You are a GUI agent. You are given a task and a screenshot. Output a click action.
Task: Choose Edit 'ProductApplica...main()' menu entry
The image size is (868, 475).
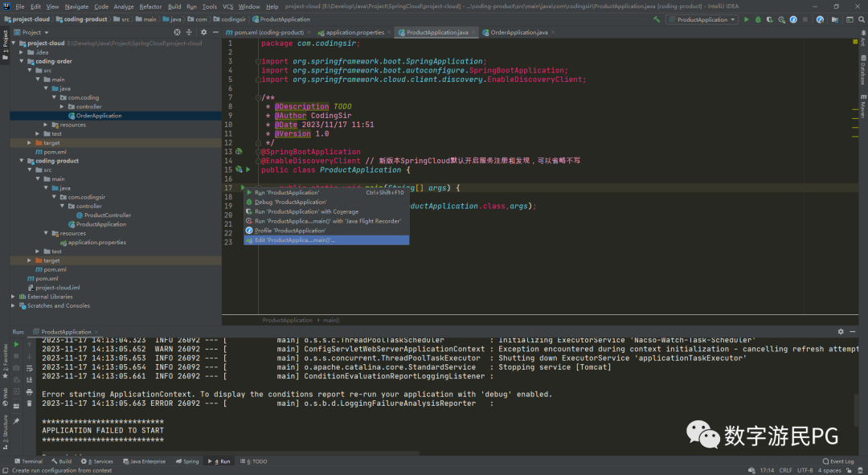point(326,240)
